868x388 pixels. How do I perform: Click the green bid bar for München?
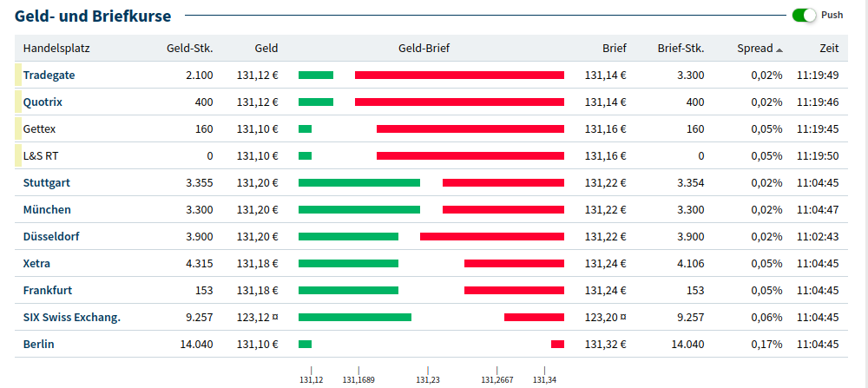pyautogui.click(x=358, y=210)
